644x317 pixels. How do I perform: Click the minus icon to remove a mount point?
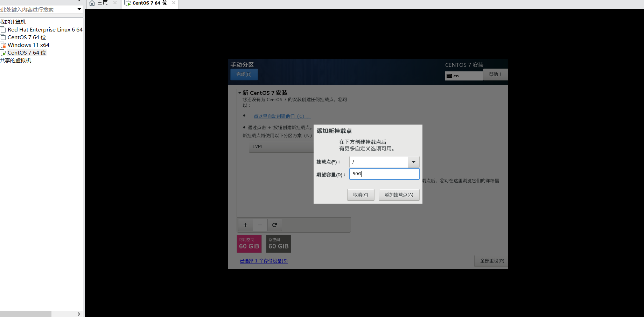point(260,225)
